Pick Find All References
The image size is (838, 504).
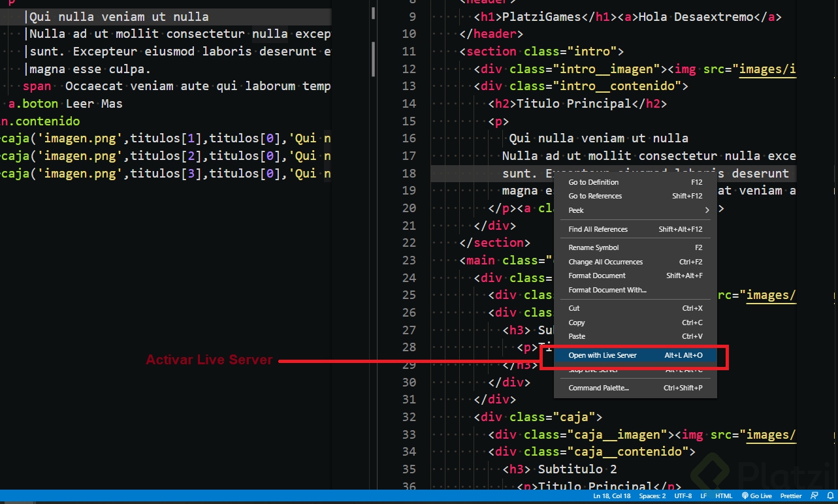point(636,229)
